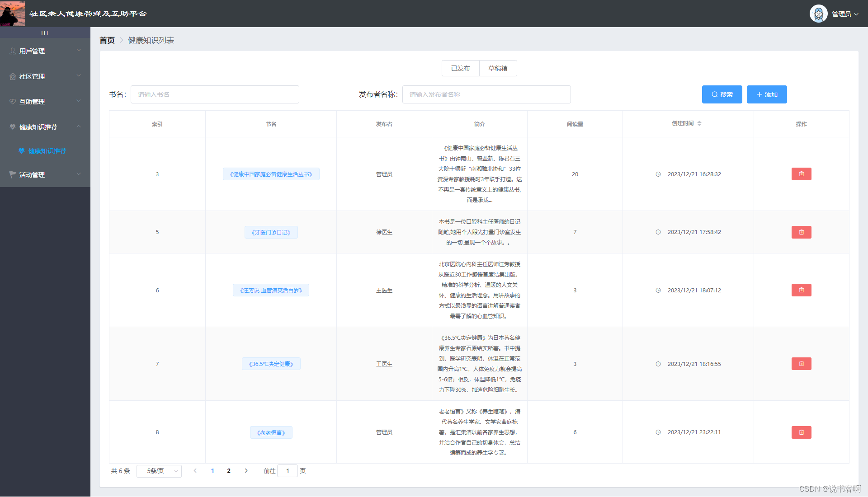The image size is (868, 497).
Task: Open book《老老恒言》
Action: click(x=271, y=432)
